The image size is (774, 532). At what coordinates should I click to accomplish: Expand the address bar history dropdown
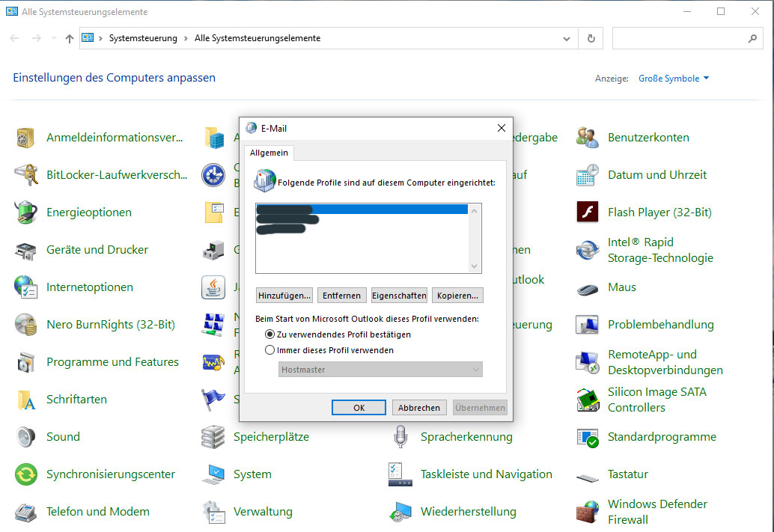567,38
